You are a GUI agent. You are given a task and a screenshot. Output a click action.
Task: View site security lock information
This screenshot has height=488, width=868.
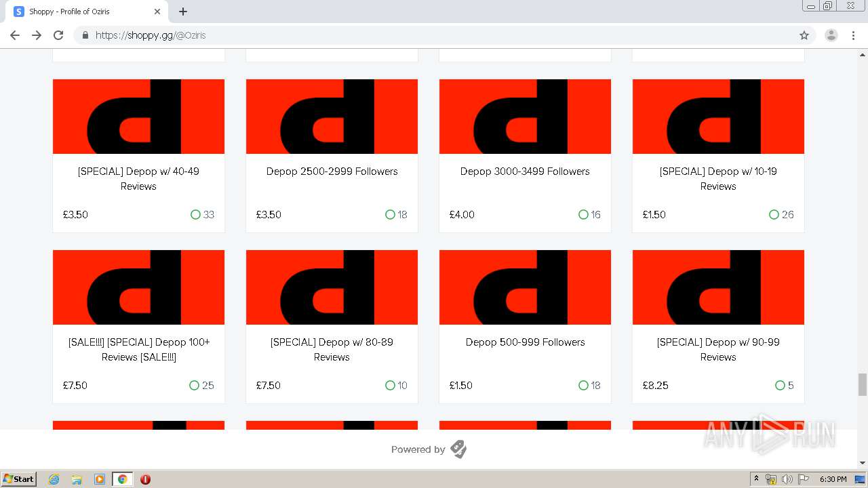point(85,35)
